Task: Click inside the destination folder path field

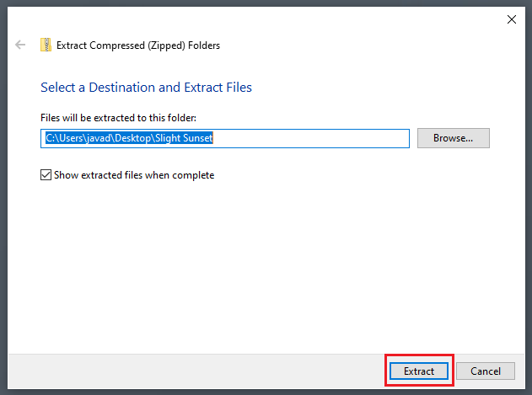Action: click(x=225, y=138)
